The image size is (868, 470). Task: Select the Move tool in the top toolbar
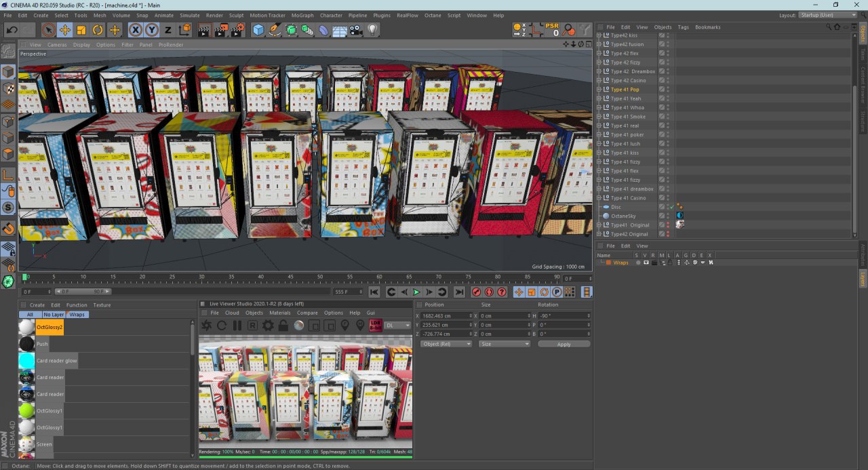(x=65, y=30)
